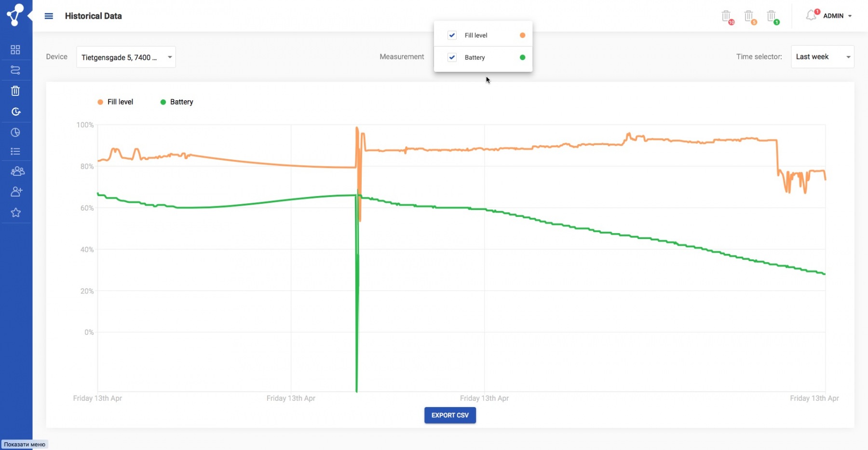Open the dashboard grid icon in sidebar
Viewport: 868px width, 450px height.
pyautogui.click(x=15, y=50)
